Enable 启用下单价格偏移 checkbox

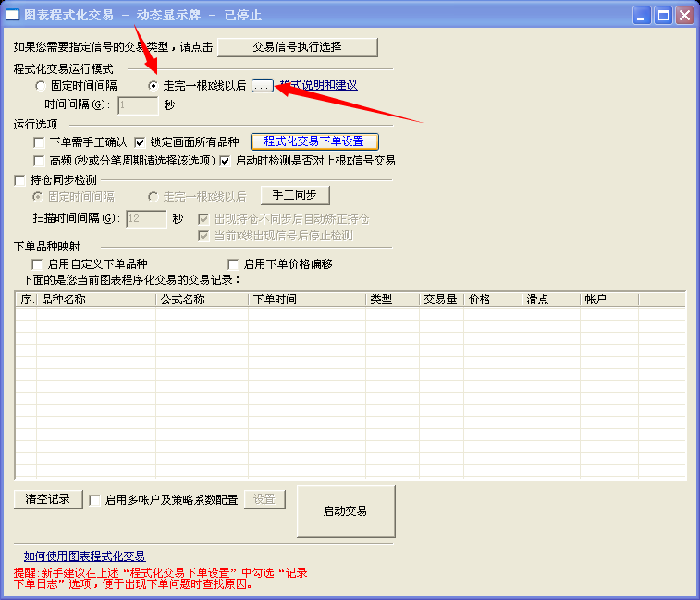[x=233, y=264]
